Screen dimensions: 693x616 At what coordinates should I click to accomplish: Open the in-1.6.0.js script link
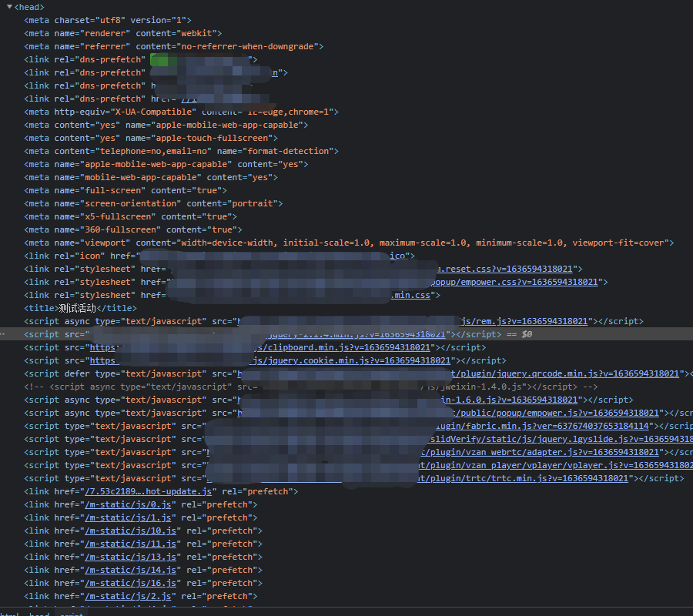click(x=510, y=400)
